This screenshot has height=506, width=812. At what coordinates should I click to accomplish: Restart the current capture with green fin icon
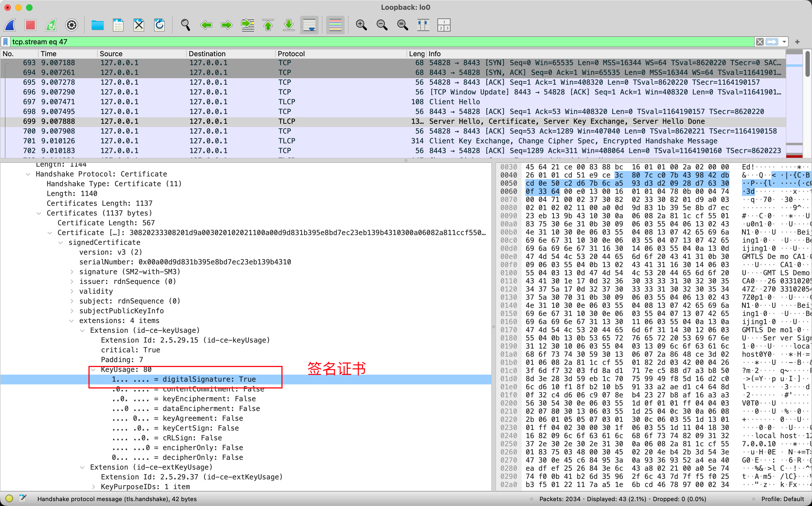click(51, 25)
